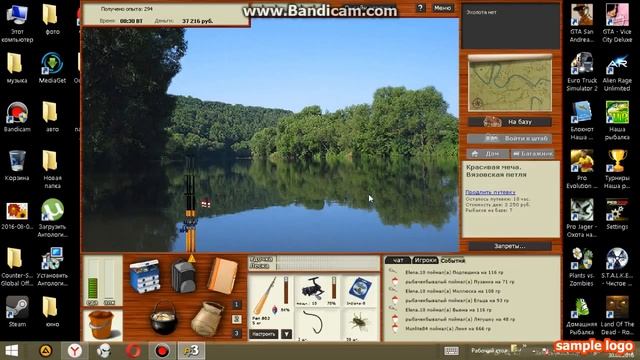The width and height of the screenshot is (640, 360).
Task: Click the На базу button
Action: [x=510, y=122]
